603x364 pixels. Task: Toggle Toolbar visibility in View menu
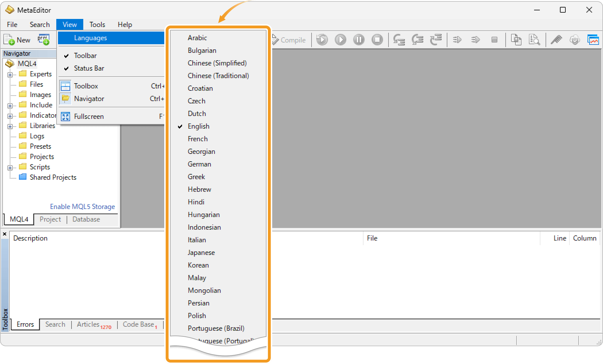pos(85,55)
